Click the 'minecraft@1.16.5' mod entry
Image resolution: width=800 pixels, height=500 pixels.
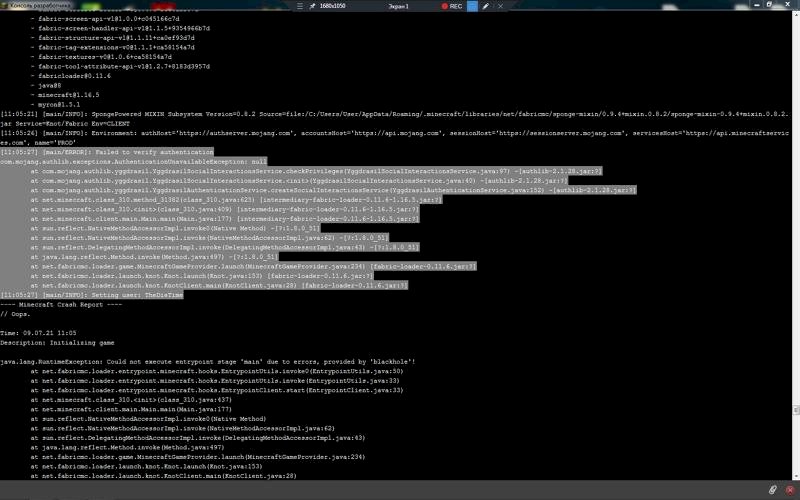point(65,95)
